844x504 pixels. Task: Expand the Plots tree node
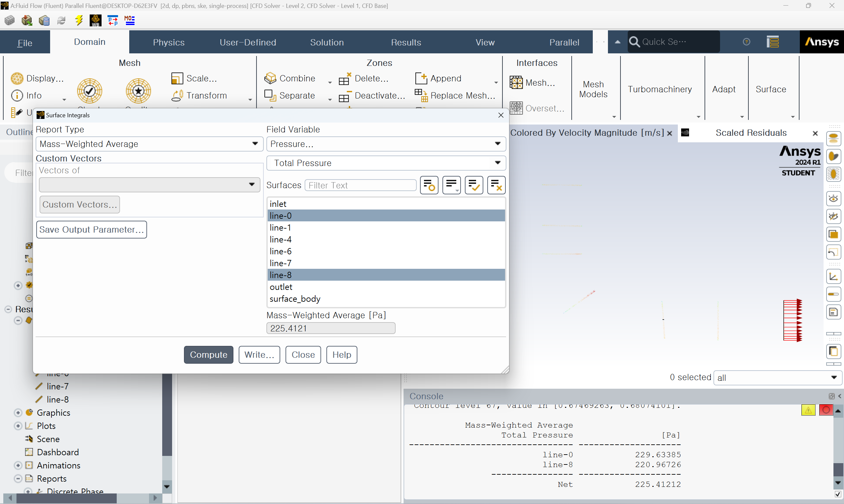tap(18, 426)
